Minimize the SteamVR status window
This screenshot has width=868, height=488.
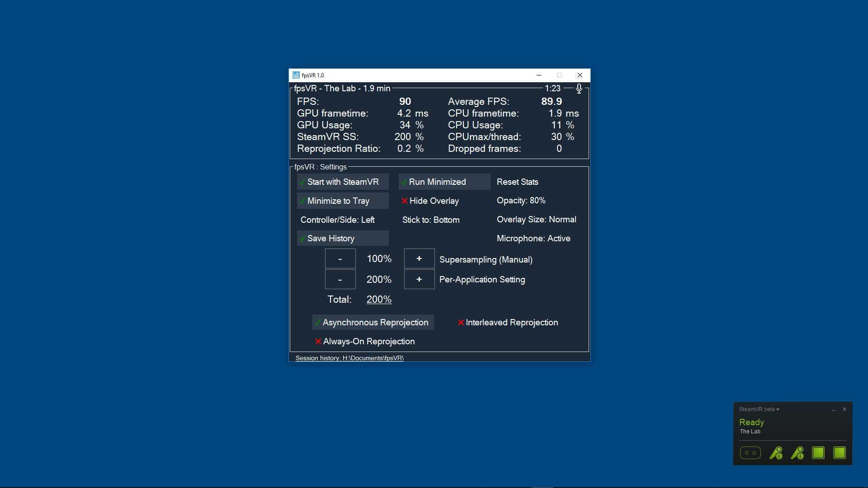coord(833,409)
